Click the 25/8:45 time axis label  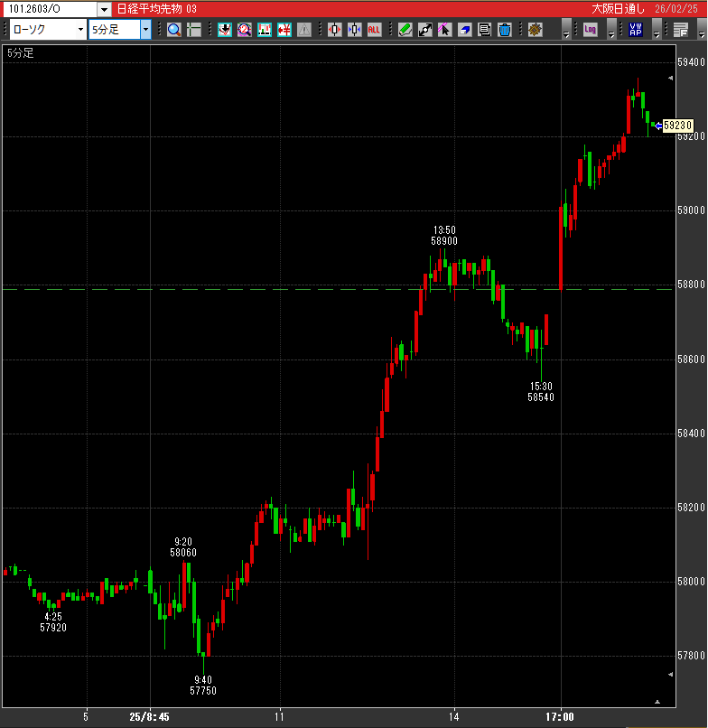tap(149, 717)
